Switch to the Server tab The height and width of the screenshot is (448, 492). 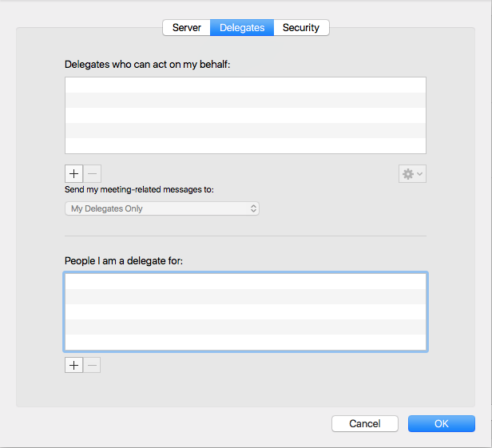point(186,28)
